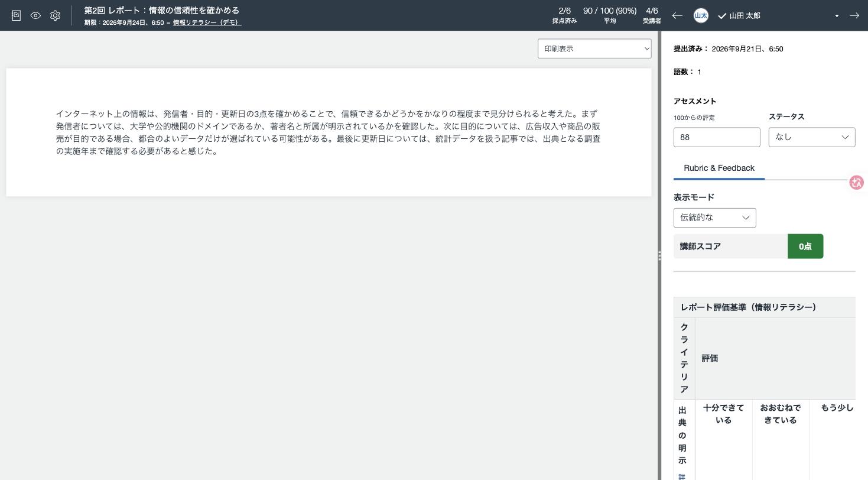Click the 山太 avatar circle
Viewport: 868px width, 480px height.
[x=701, y=15]
